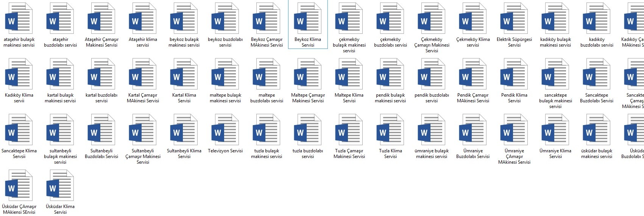Viewport: 644px width, 216px height.
Task: Click the filename label "Sancaktepe Klima Servsii"
Action: click(x=19, y=153)
